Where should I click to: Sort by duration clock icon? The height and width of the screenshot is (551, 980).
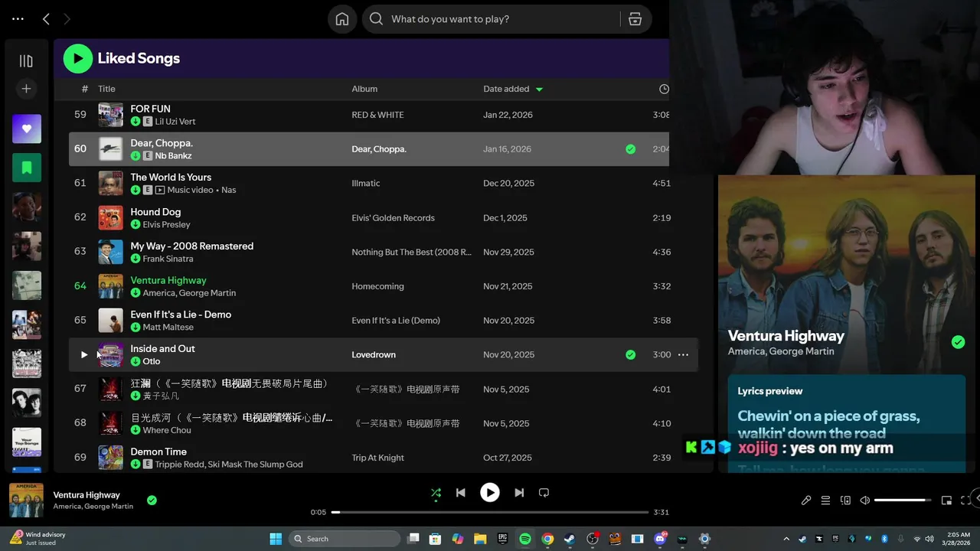pos(664,89)
